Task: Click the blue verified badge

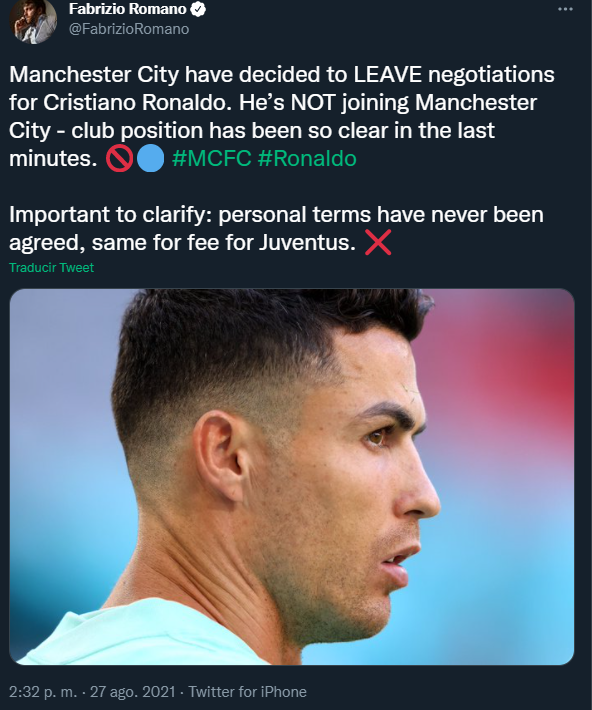Action: point(198,9)
